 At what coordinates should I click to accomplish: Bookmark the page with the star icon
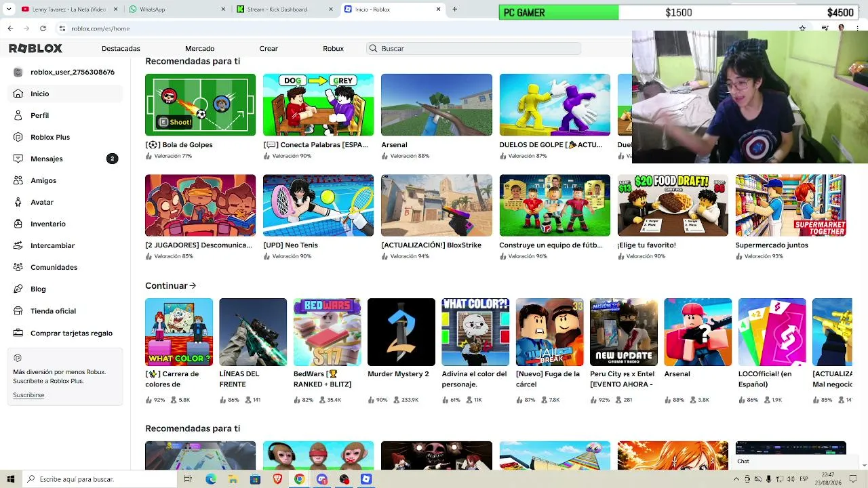tap(802, 28)
